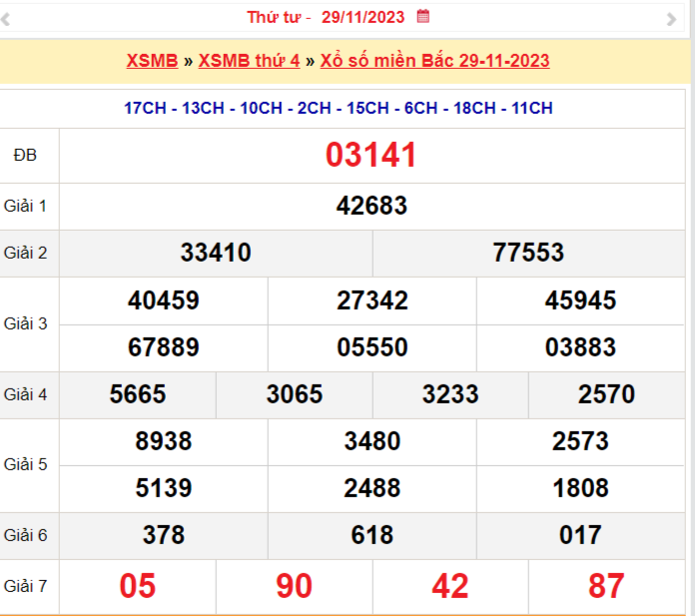Open the calendar date picker icon
695x616 pixels.
click(423, 16)
